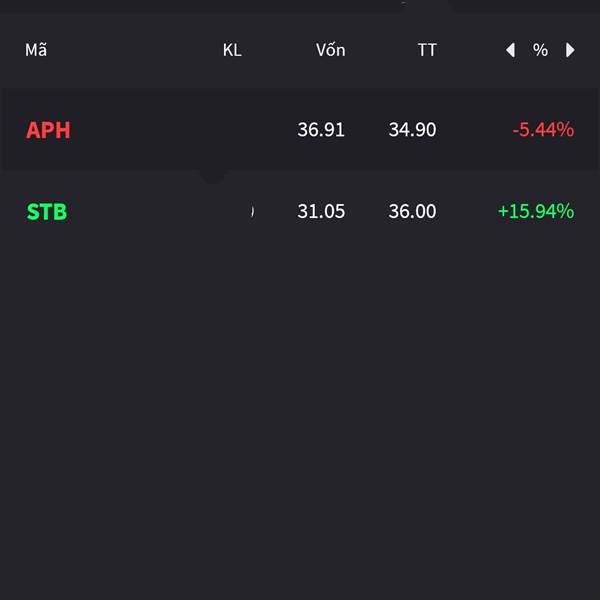Select the highlighted APH row

tap(300, 130)
